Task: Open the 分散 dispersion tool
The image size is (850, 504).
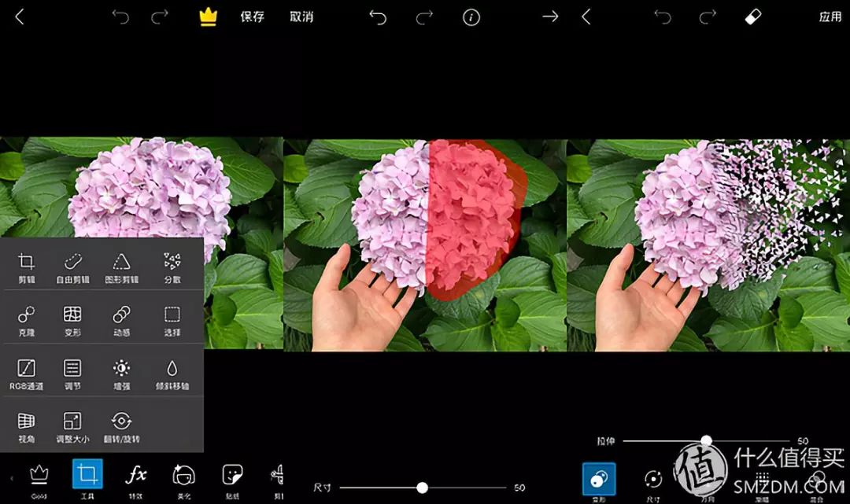Action: [172, 267]
